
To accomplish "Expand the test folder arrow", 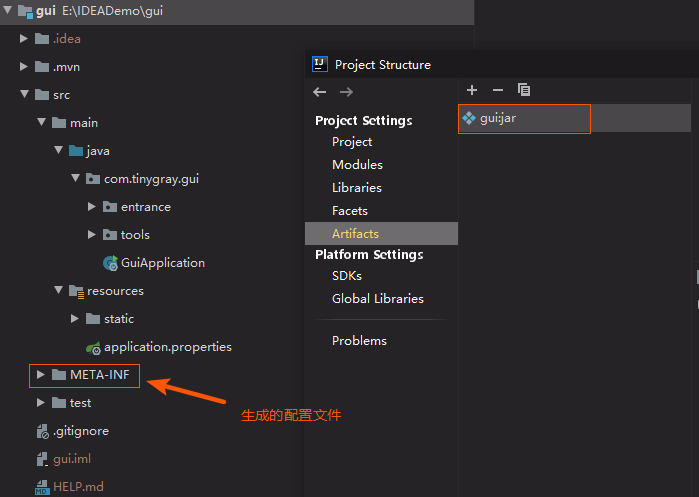I will pyautogui.click(x=41, y=403).
